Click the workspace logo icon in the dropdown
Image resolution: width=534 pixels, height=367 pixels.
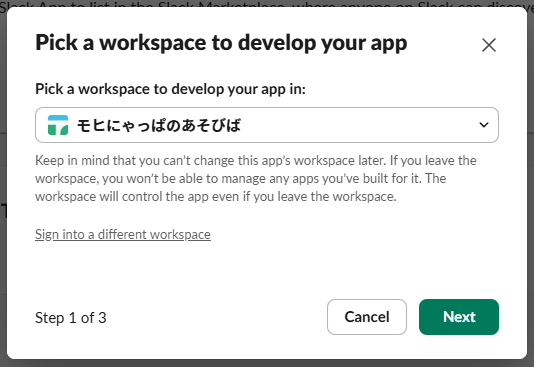pos(58,125)
